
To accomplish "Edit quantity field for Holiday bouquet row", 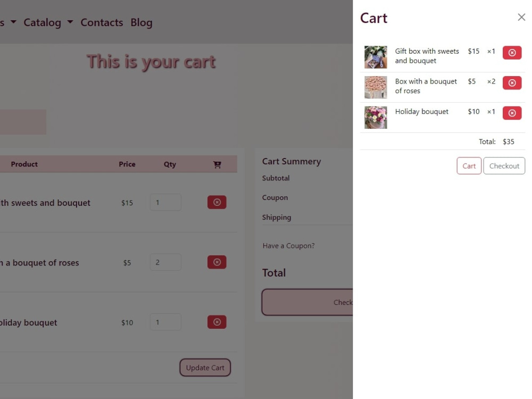I will pos(165,322).
